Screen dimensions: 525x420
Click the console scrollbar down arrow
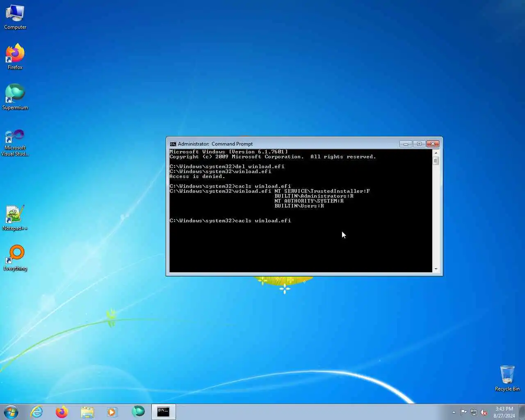click(x=436, y=269)
